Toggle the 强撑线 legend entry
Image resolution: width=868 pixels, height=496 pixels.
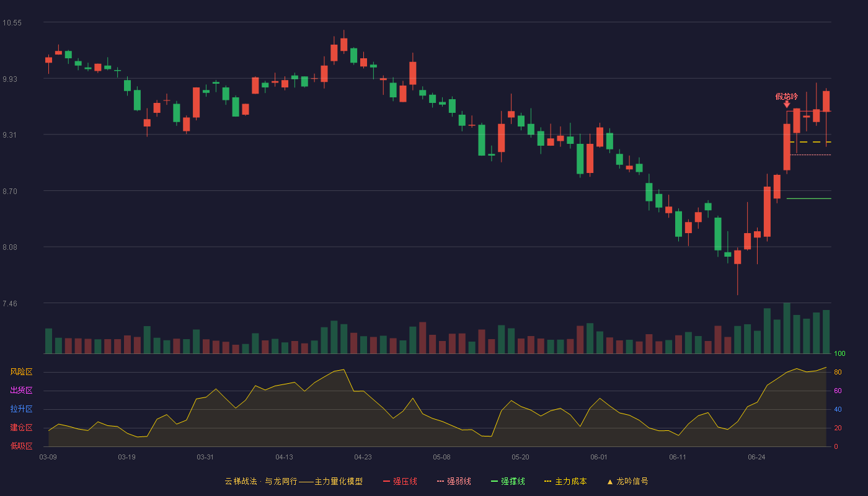[508, 481]
